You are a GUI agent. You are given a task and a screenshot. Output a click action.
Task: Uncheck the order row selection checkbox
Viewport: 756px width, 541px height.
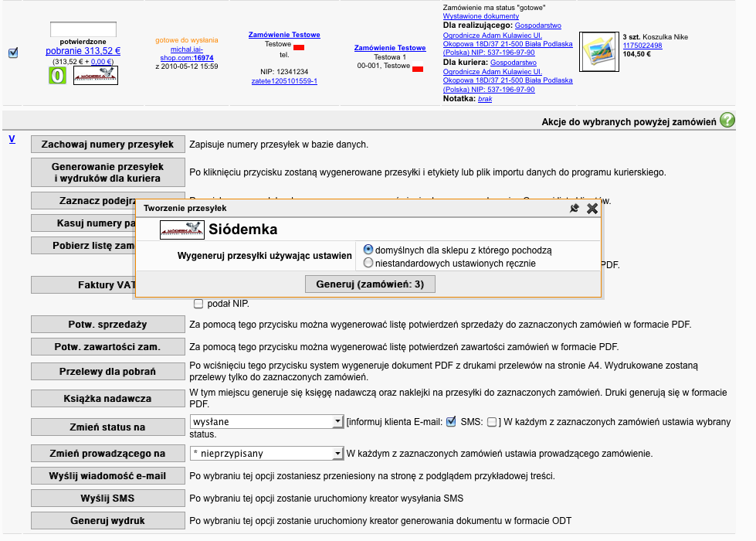coord(13,53)
